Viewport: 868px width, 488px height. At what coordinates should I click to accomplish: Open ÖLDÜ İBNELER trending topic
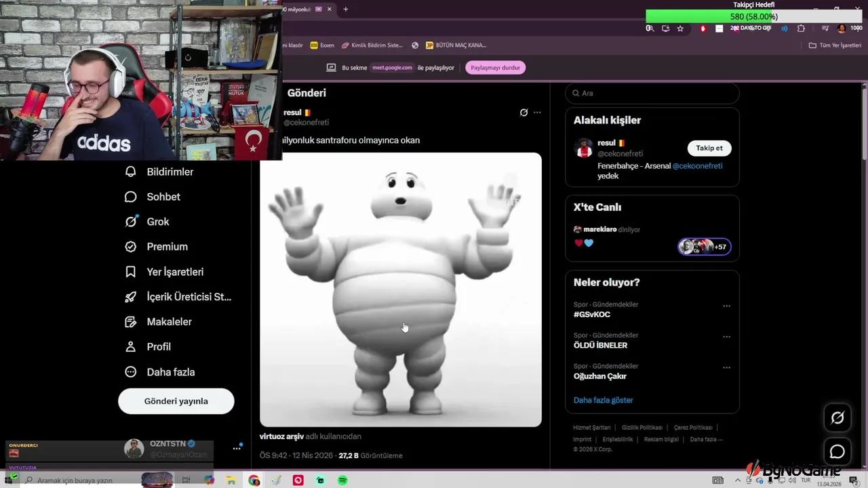coord(600,346)
